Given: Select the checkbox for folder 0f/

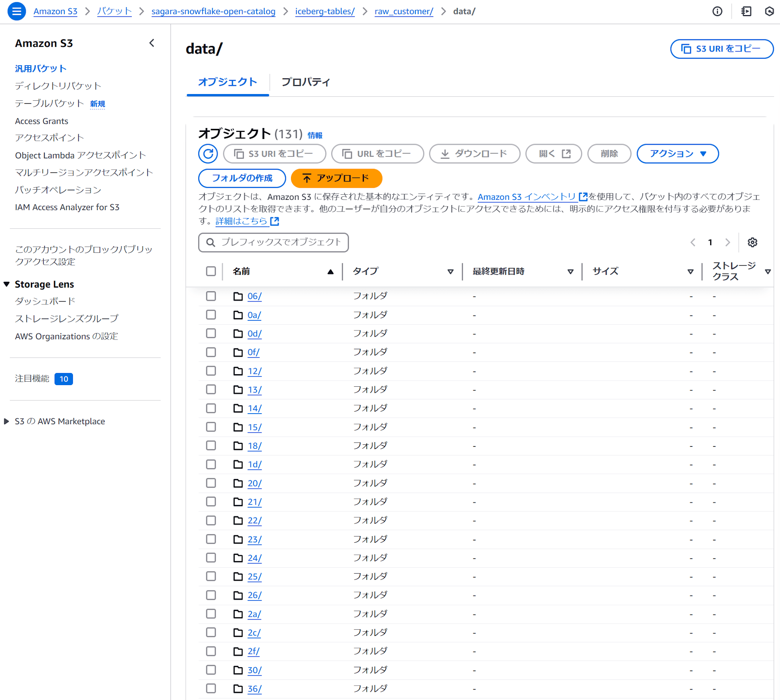Looking at the screenshot, I should point(211,352).
